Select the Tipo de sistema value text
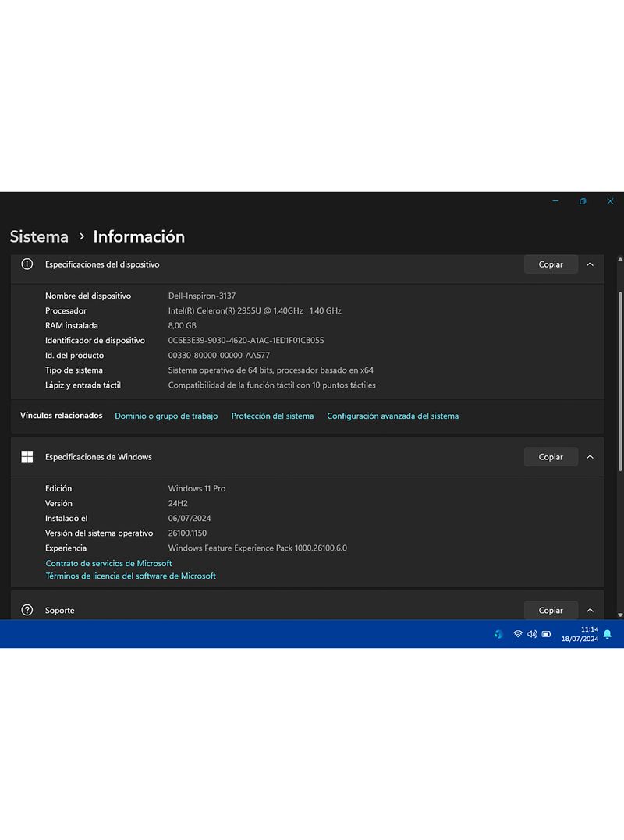The image size is (624, 840). click(271, 370)
